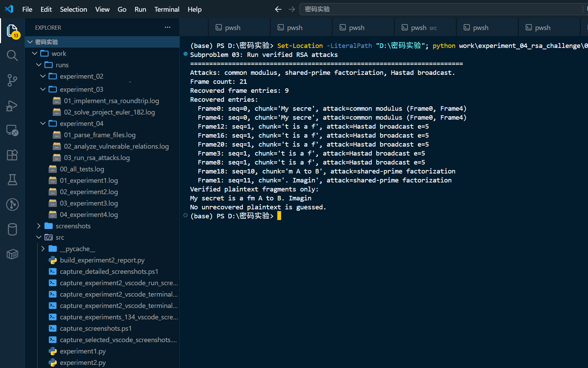The height and width of the screenshot is (368, 588).
Task: Open the Selection menu
Action: tap(73, 9)
